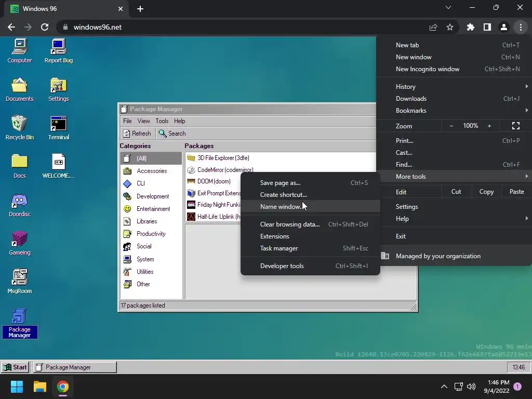Open Package Manager View menu
This screenshot has width=532, height=399.
(x=143, y=121)
